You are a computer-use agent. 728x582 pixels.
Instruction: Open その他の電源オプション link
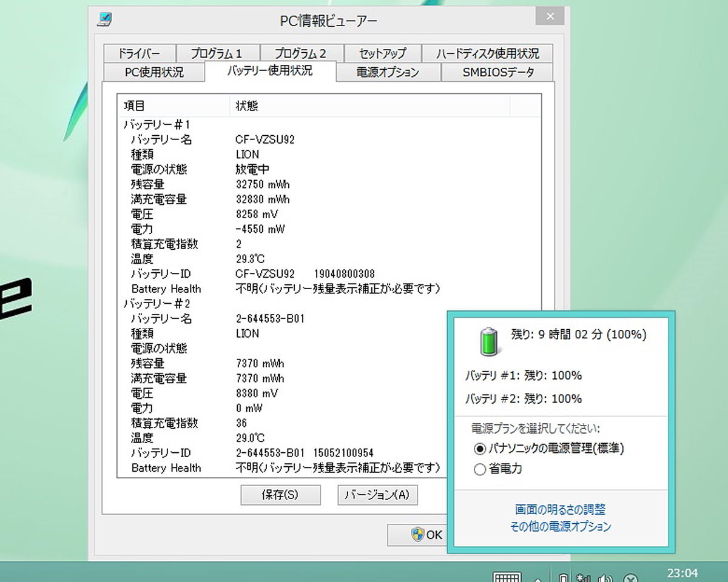[x=560, y=526]
